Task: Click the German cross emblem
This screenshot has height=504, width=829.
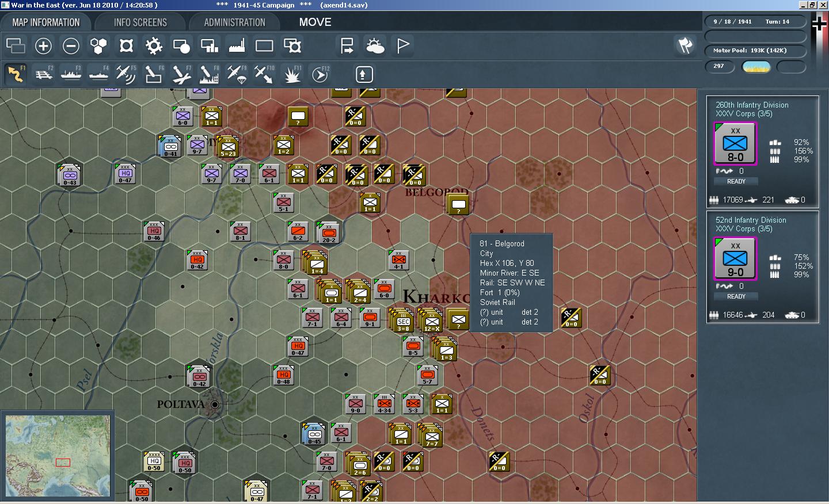Action: (819, 24)
